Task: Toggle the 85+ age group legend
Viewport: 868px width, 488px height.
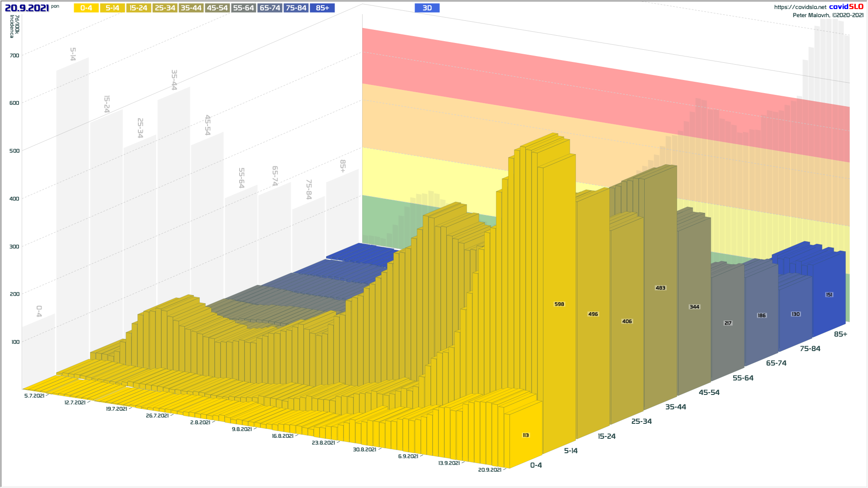Action: (322, 8)
